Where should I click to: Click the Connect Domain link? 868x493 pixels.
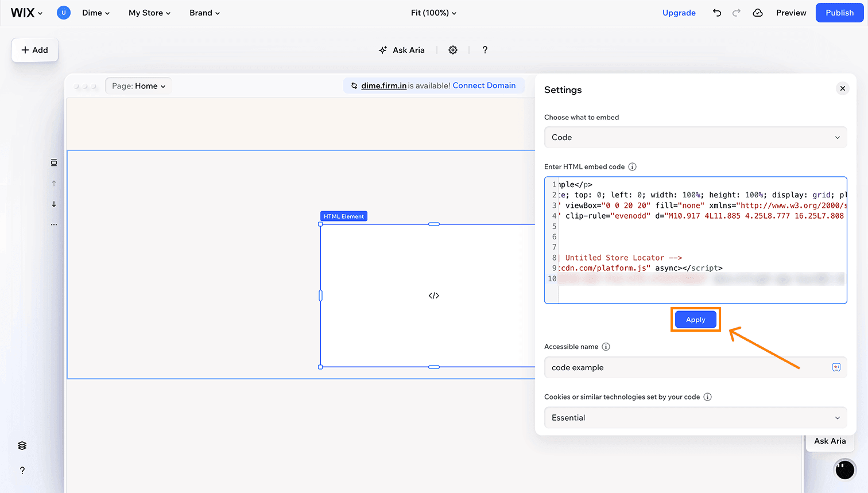484,86
